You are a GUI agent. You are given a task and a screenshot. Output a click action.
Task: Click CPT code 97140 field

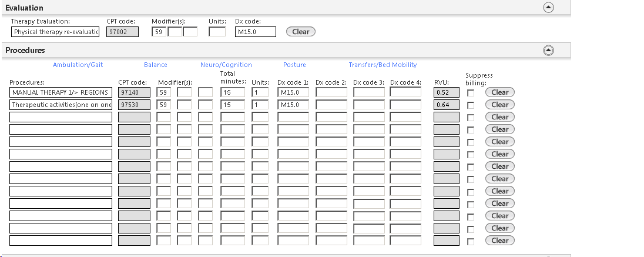click(134, 92)
